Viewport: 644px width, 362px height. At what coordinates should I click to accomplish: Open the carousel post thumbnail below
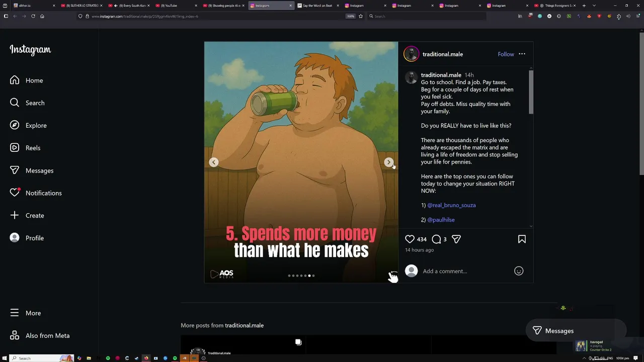click(x=243, y=349)
